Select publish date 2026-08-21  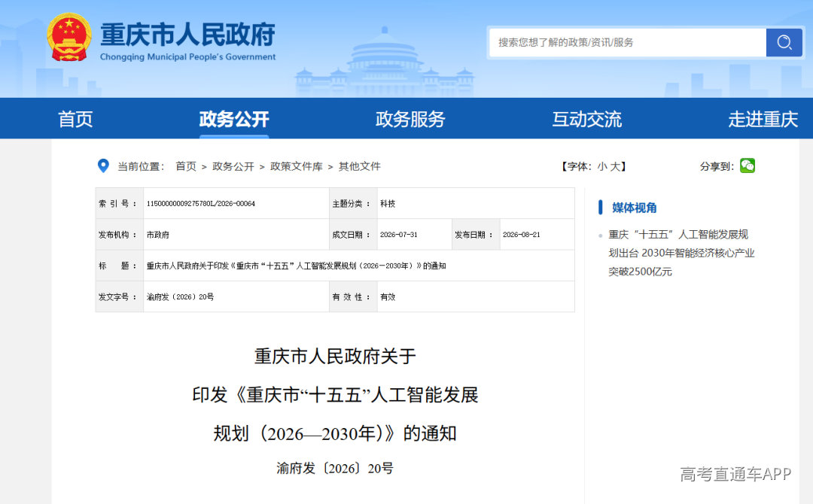coord(521,235)
